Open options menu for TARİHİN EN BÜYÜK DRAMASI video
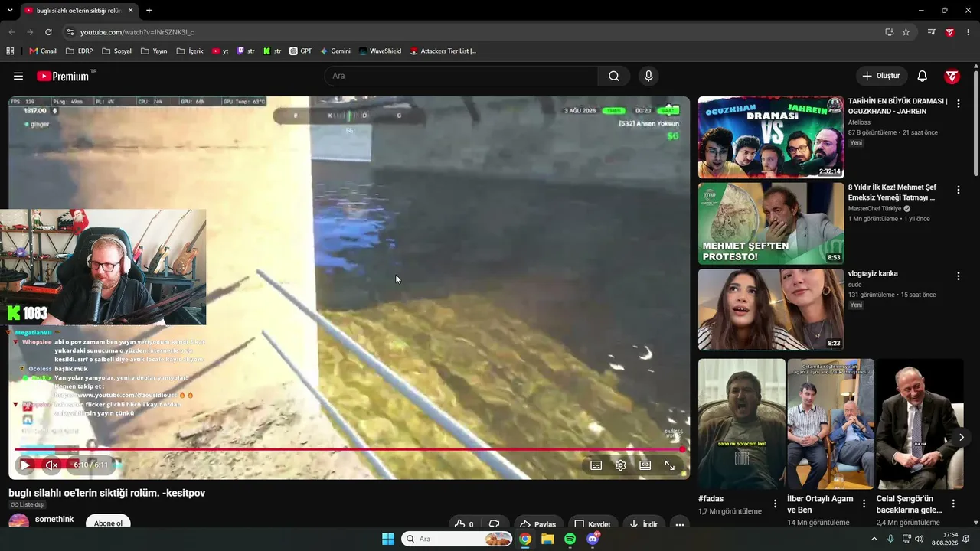The height and width of the screenshot is (551, 980). pos(958,103)
